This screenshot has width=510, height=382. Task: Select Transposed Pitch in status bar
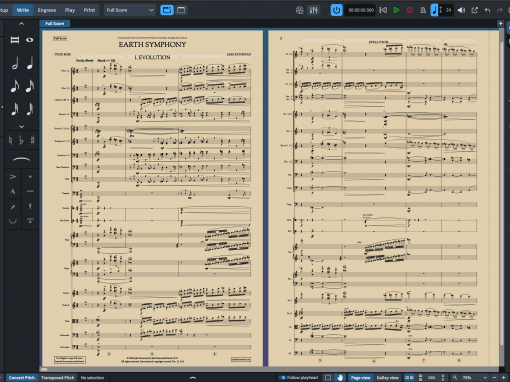(x=57, y=378)
